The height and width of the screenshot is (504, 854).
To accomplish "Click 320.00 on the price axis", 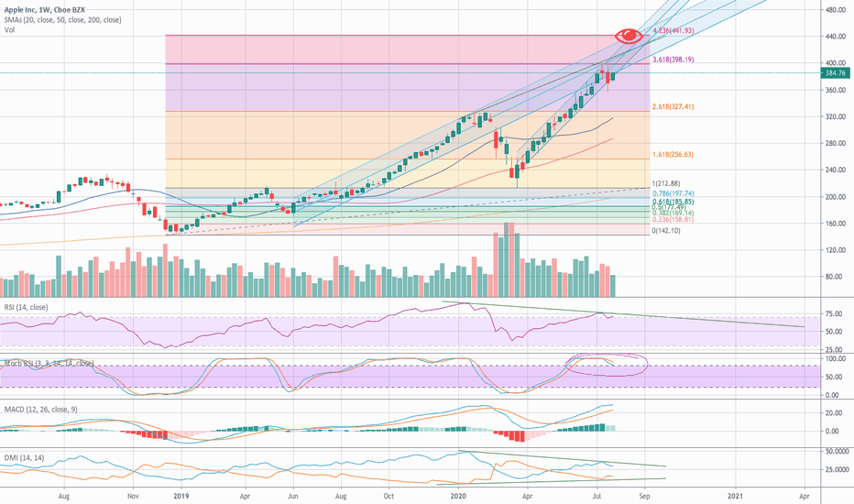I will coord(836,116).
